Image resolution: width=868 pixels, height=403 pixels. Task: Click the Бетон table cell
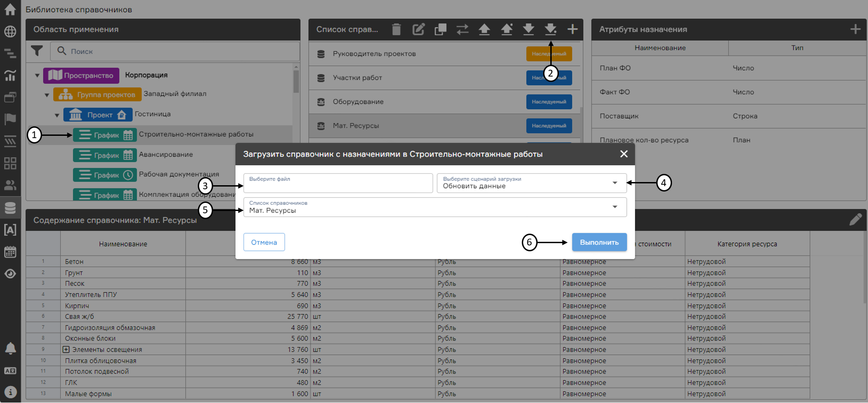click(x=123, y=262)
